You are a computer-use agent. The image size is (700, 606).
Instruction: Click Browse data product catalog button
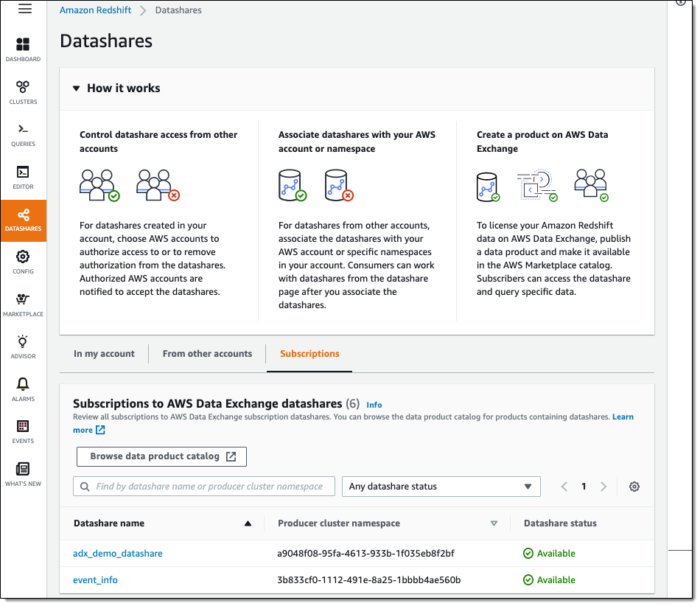pyautogui.click(x=161, y=456)
